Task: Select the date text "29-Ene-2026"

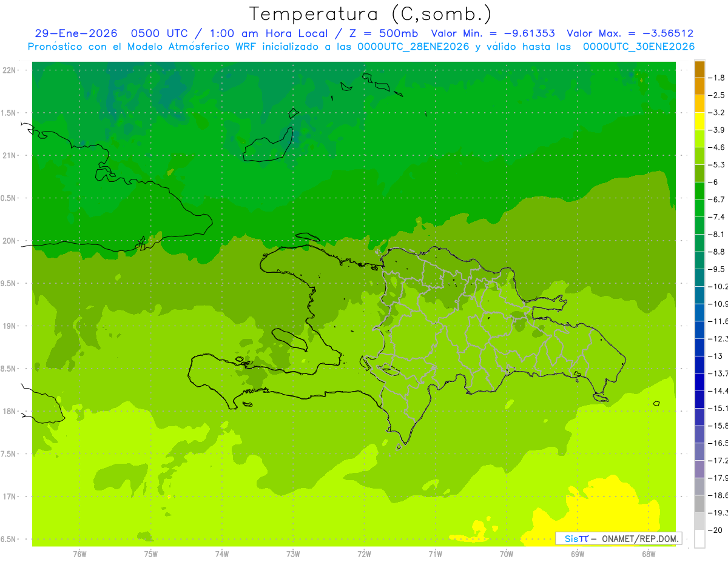Action: [x=76, y=33]
